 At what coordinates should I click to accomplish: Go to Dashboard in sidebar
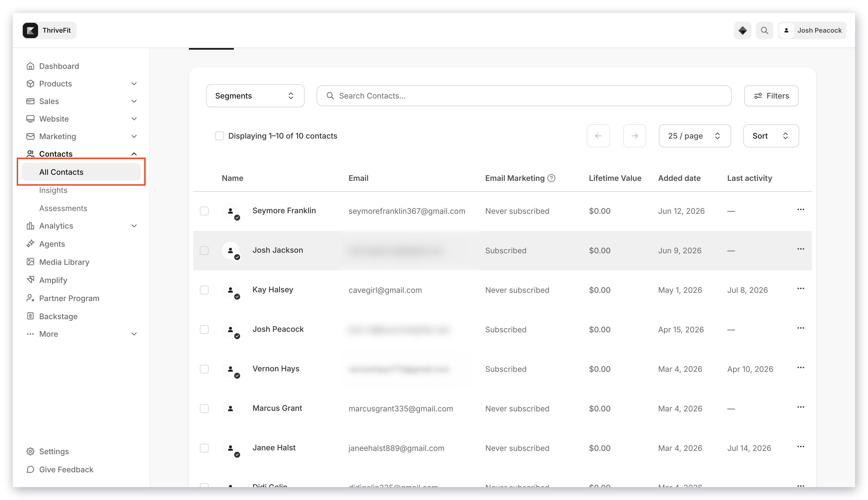point(59,66)
